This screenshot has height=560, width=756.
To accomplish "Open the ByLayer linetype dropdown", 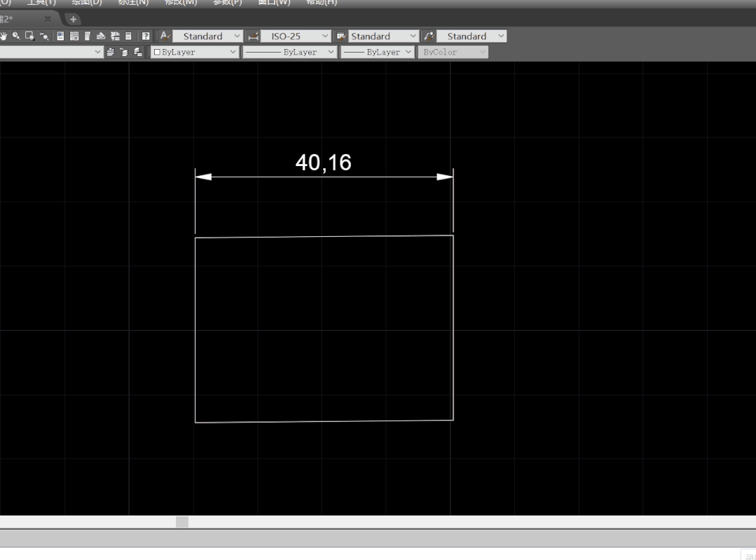I will [289, 52].
